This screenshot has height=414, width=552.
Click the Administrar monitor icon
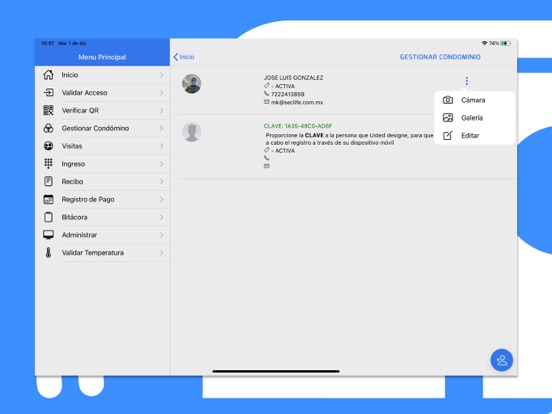click(x=48, y=235)
